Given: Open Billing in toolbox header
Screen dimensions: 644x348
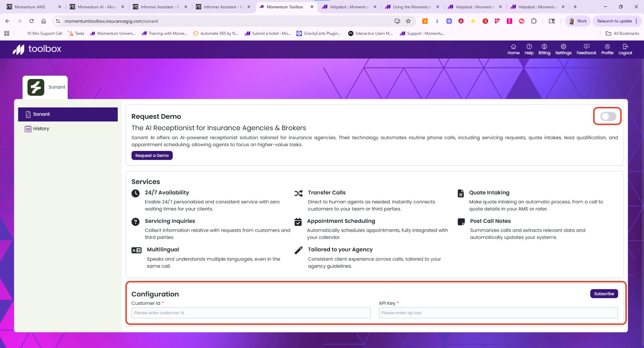Looking at the screenshot, I should click(544, 49).
